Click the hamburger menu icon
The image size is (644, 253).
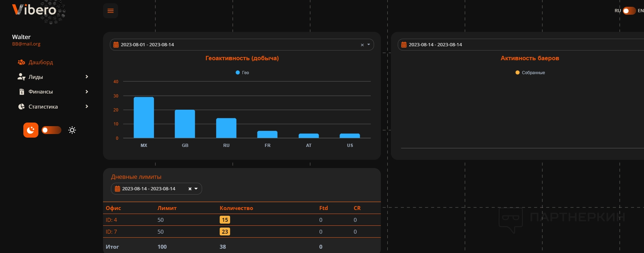coord(111,11)
